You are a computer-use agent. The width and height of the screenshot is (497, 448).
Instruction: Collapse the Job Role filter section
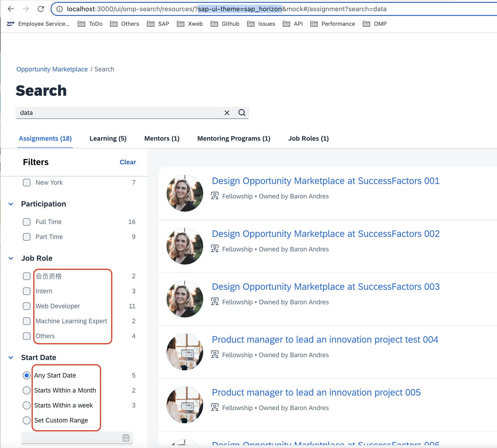pyautogui.click(x=11, y=258)
